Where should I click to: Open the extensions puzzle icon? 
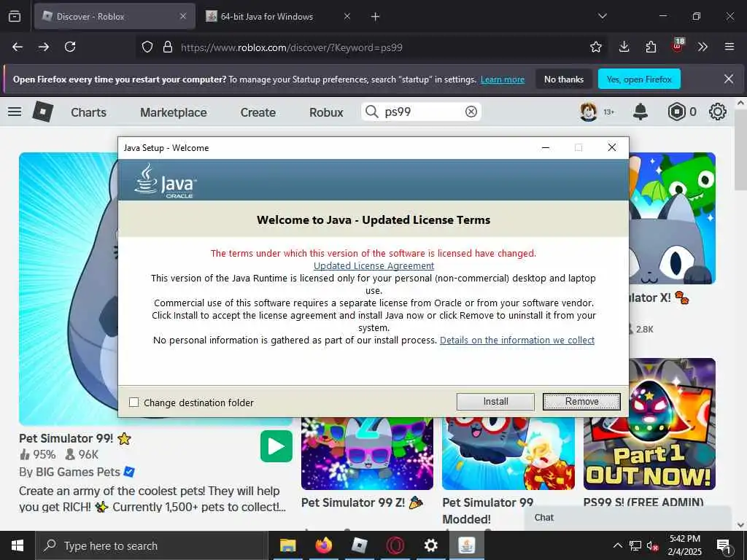(651, 47)
